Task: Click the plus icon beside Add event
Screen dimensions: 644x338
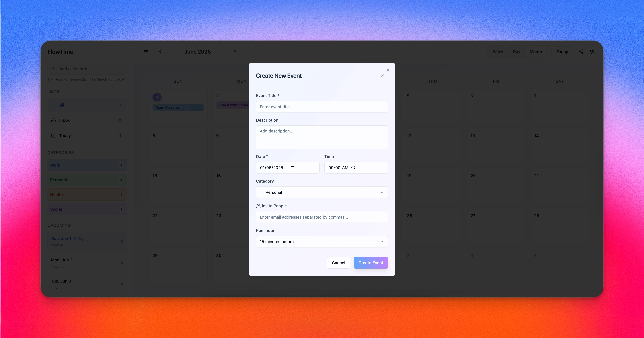Action: [53, 69]
